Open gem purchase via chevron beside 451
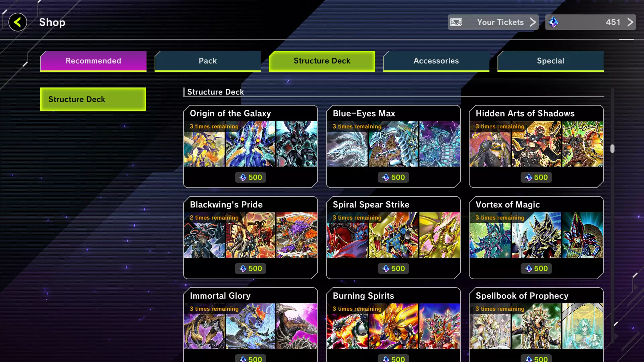Viewport: 644px width, 362px height. pos(630,22)
